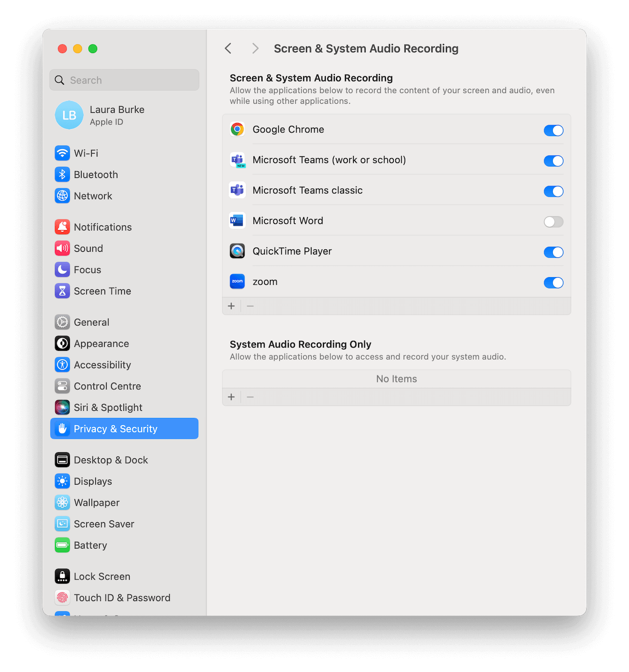Viewport: 629px width, 672px height.
Task: Select Notifications in the sidebar
Action: 124,227
